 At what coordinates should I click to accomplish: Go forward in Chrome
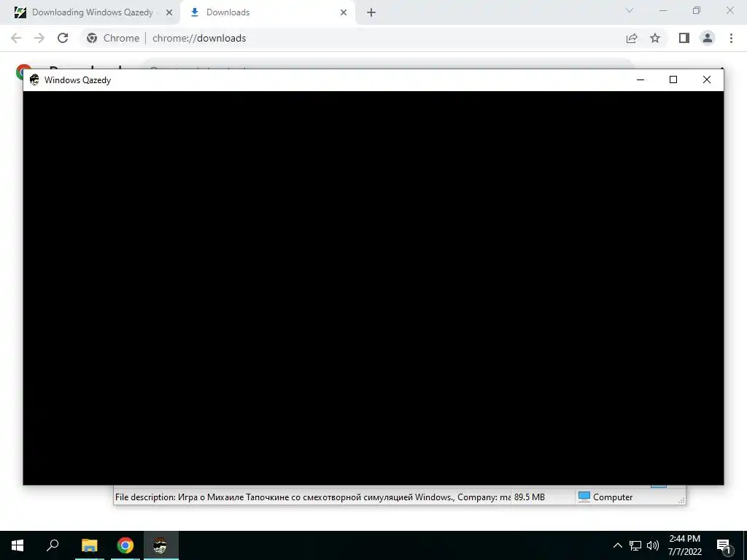(x=39, y=38)
